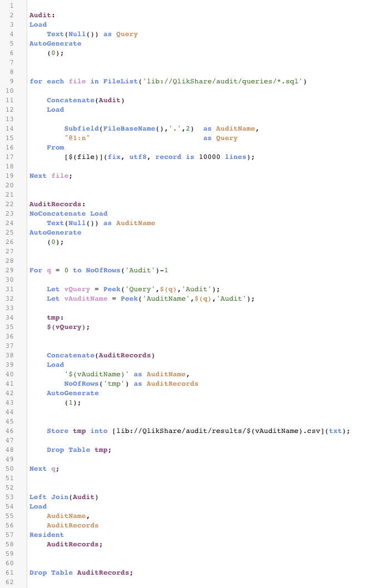
Task: Click the 'From' keyword on line 16
Action: 55,147
